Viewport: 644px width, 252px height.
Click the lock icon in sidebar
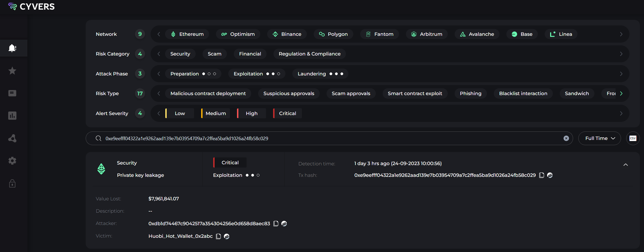point(12,183)
